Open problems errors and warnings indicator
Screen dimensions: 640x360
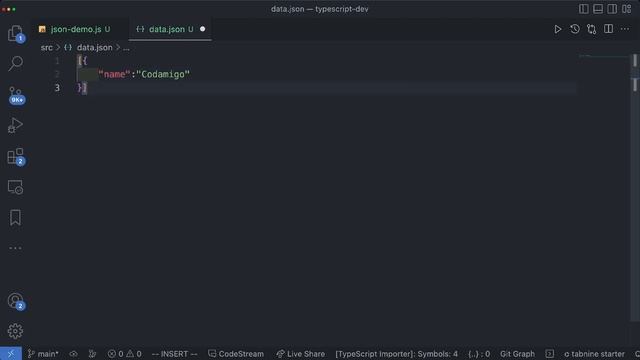[x=124, y=354]
